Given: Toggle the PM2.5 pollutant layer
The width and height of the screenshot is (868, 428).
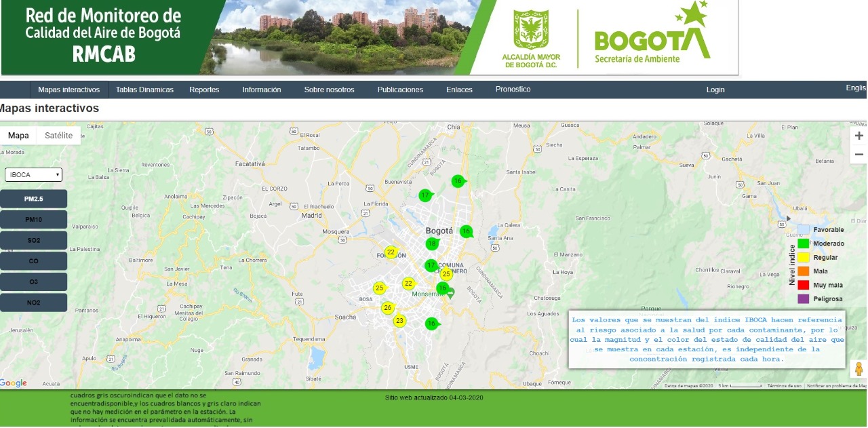Looking at the screenshot, I should (x=34, y=199).
